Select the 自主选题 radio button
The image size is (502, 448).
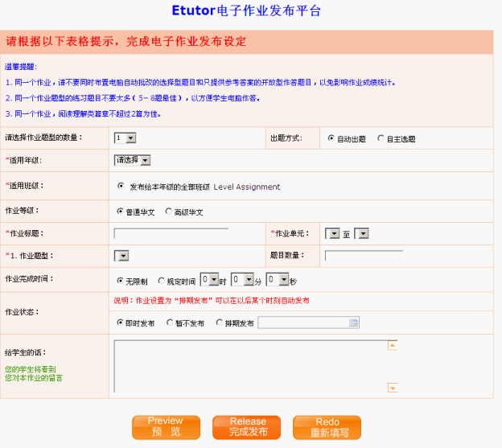381,138
